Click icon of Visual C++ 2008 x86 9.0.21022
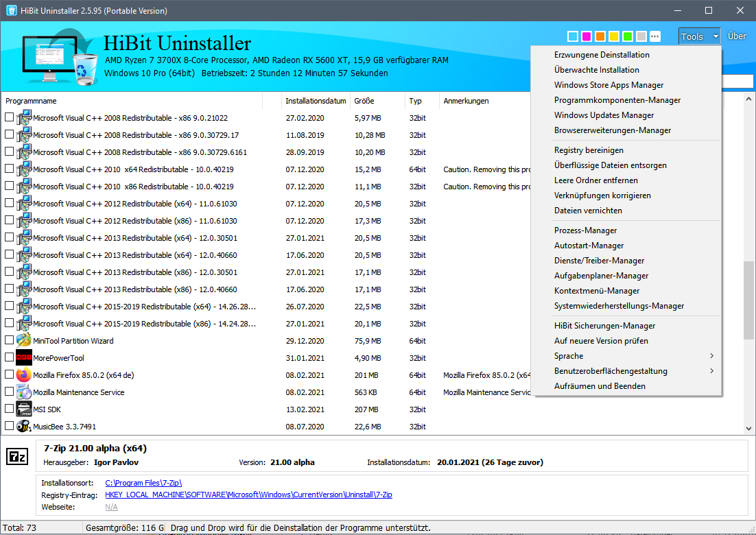 click(23, 117)
